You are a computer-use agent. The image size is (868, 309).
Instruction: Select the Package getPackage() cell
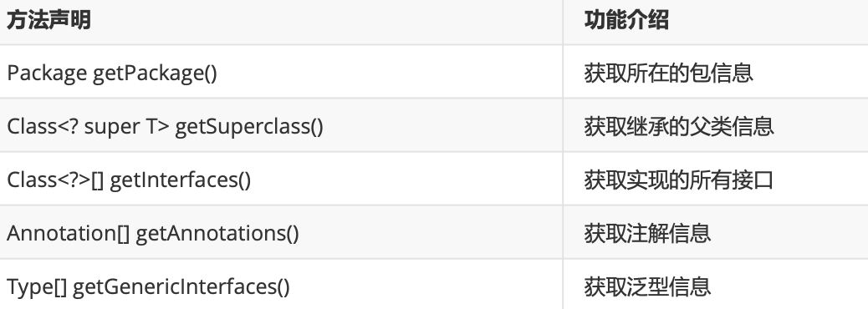281,72
